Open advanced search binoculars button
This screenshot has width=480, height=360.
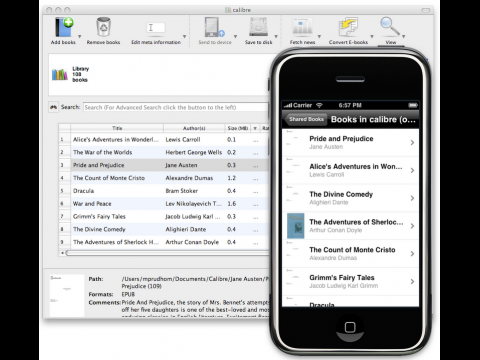click(x=53, y=107)
